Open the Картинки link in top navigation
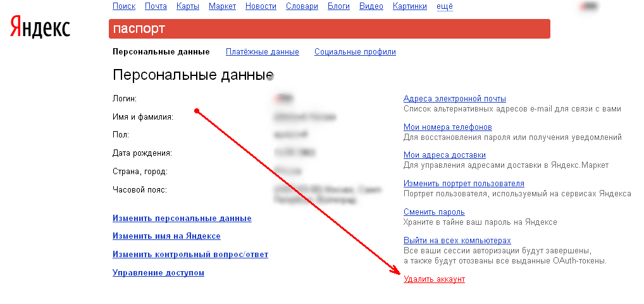The height and width of the screenshot is (304, 644). click(x=410, y=6)
